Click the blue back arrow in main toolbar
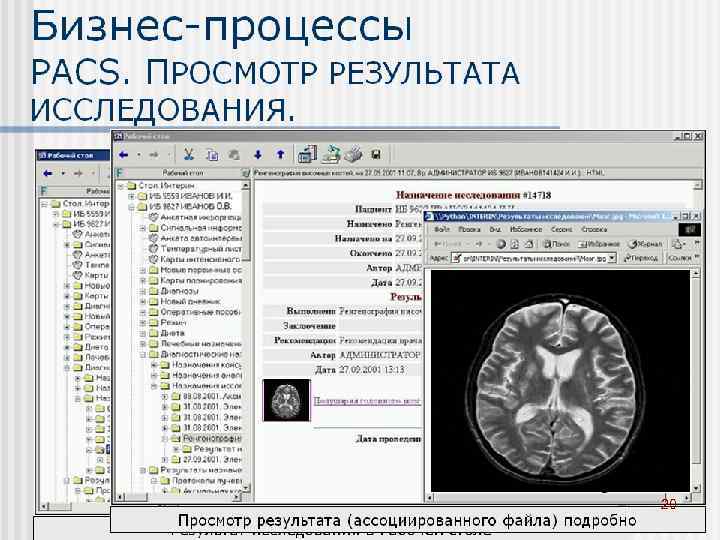The image size is (720, 540). pos(123,155)
